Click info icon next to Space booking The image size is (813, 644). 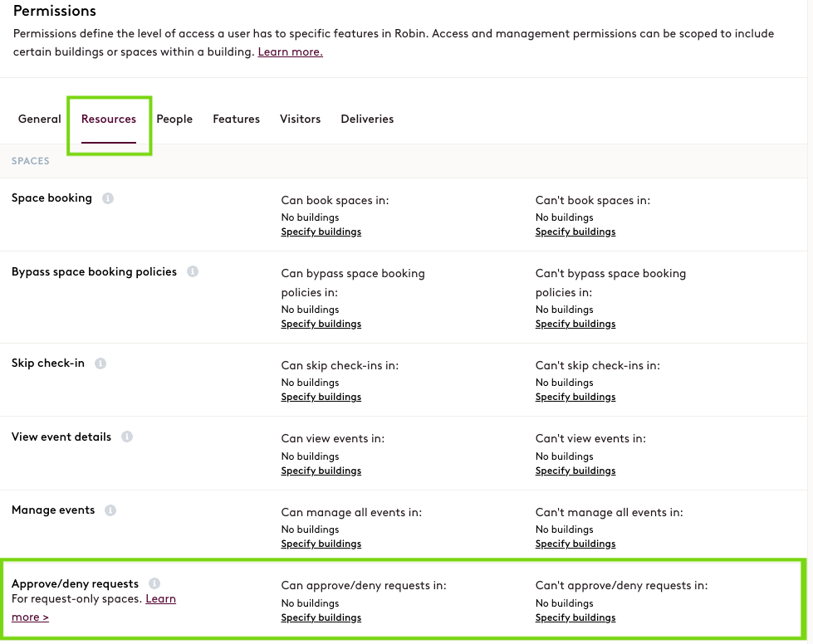point(108,198)
